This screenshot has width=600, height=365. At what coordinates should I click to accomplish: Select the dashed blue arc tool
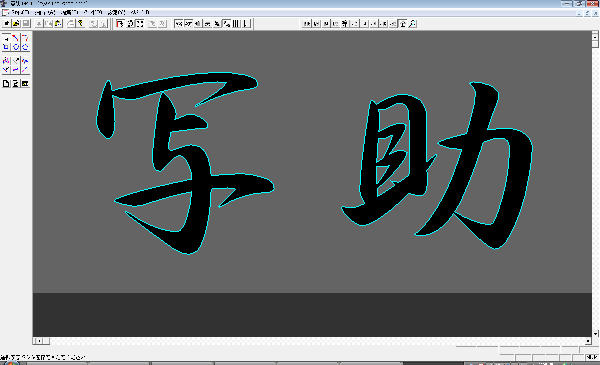point(25,47)
